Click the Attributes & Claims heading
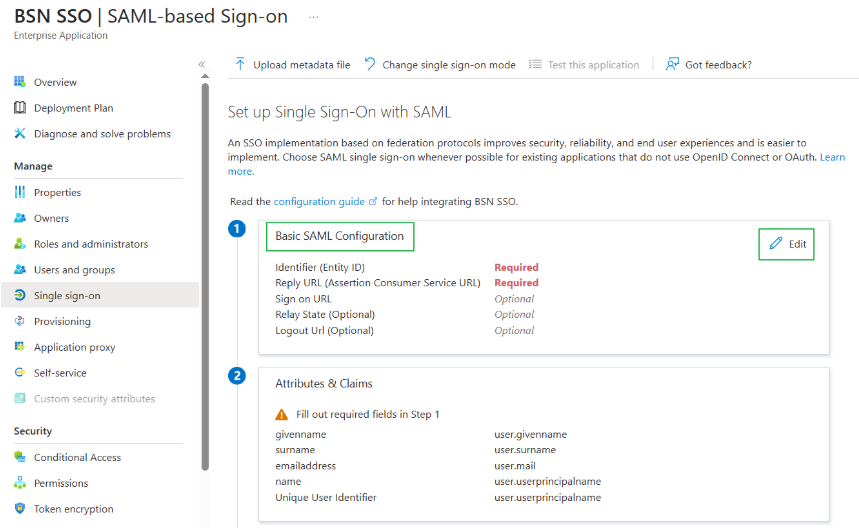859x528 pixels. 324,383
